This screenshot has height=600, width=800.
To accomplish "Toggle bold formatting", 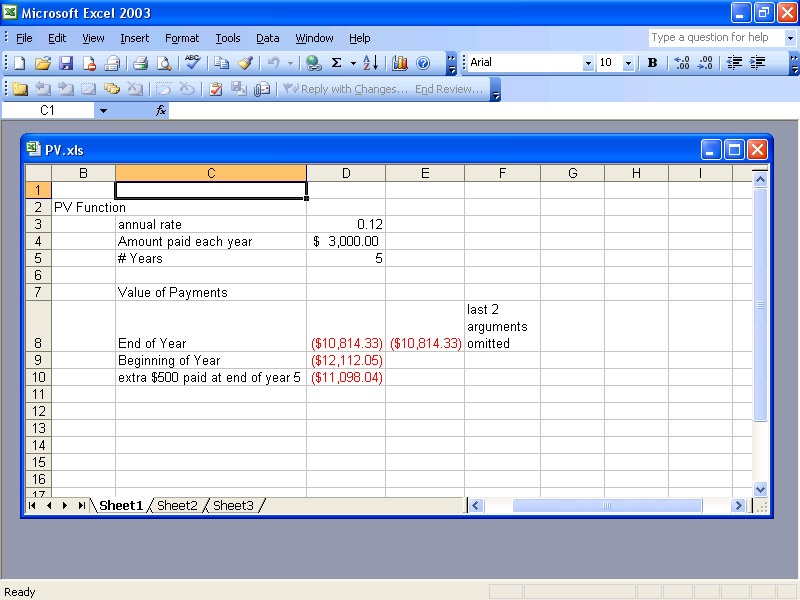I will coord(652,62).
